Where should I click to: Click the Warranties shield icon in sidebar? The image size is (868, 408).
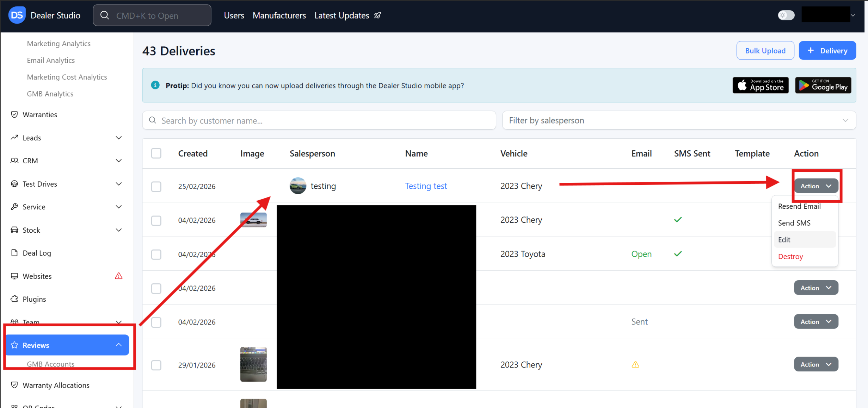tap(14, 114)
